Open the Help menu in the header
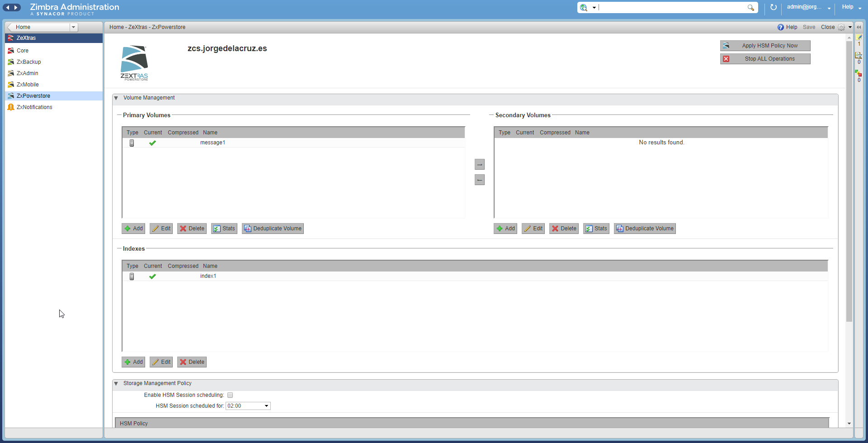 click(852, 7)
